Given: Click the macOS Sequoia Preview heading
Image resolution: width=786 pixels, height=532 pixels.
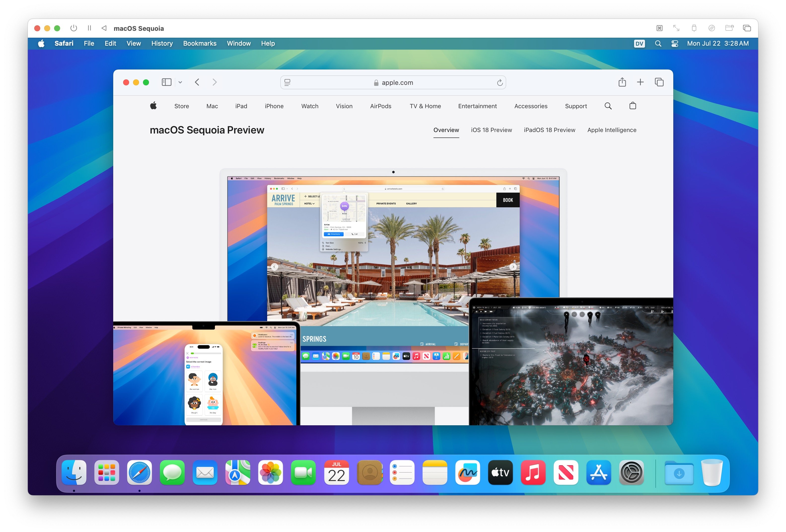Looking at the screenshot, I should click(x=207, y=130).
